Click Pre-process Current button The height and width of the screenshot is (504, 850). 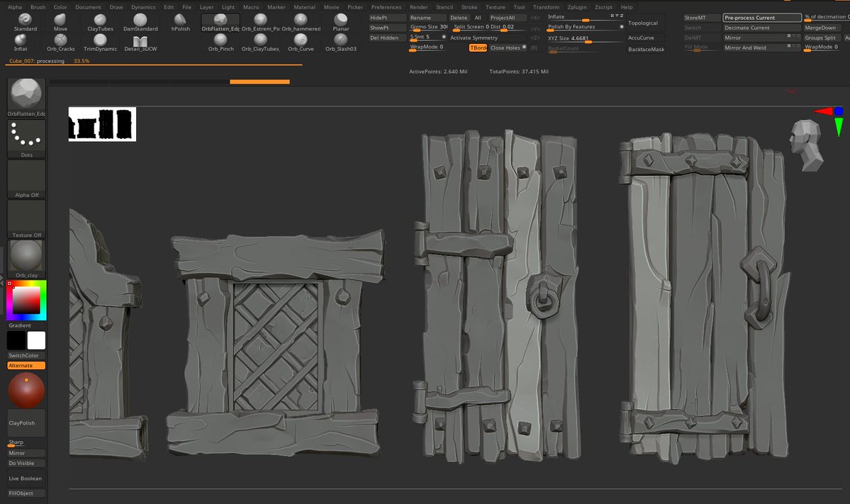(x=761, y=18)
